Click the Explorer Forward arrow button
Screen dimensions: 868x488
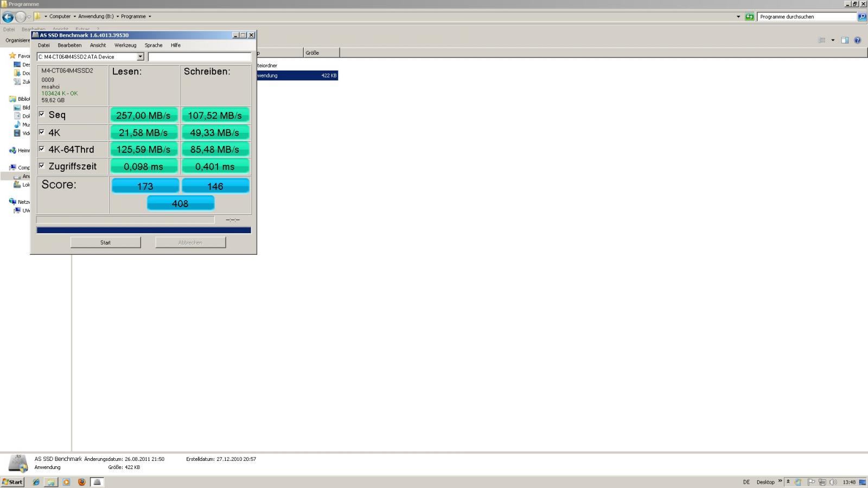click(x=21, y=17)
